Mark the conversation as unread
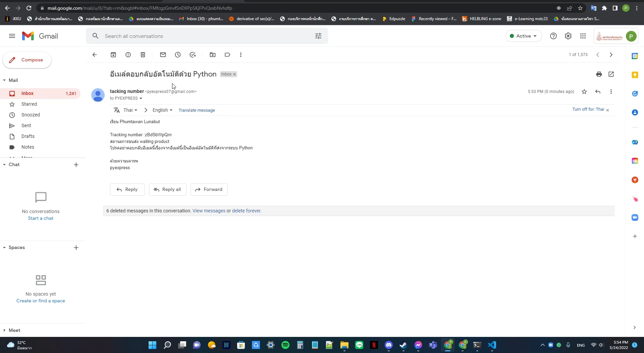This screenshot has height=353, width=644. (x=163, y=55)
